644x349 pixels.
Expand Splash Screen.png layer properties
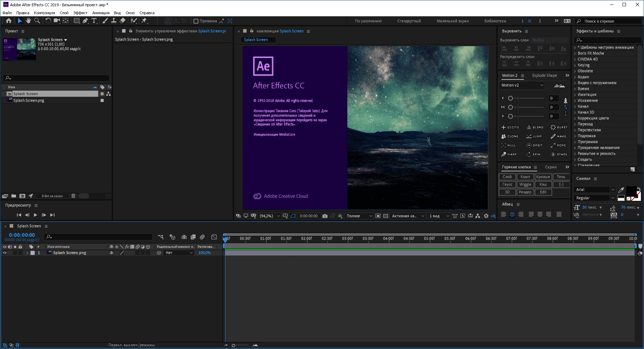coord(27,253)
